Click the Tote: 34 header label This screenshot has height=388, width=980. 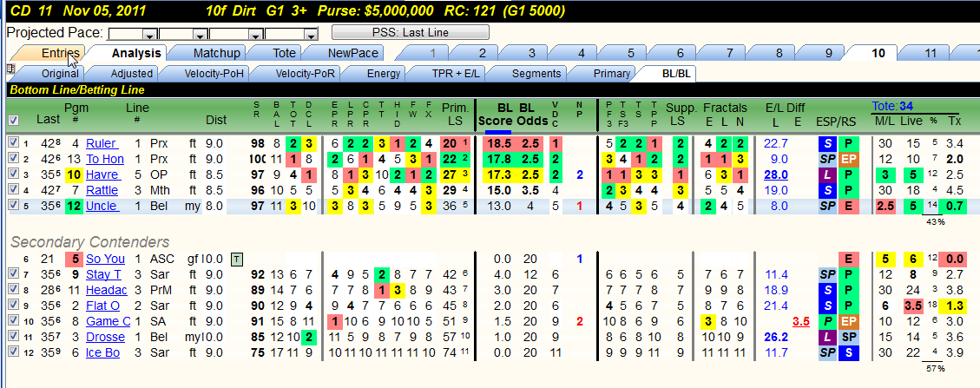(x=892, y=106)
